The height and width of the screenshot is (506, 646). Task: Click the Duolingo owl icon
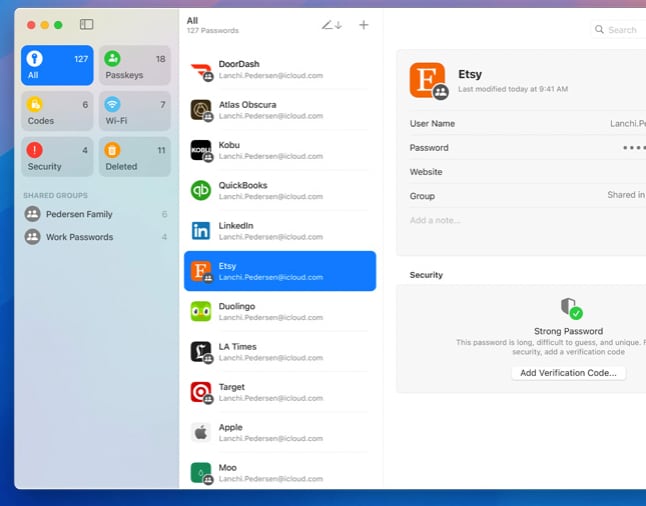(x=201, y=311)
